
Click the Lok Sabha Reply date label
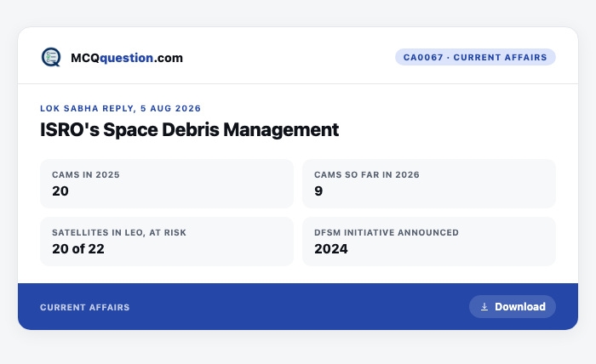(121, 109)
